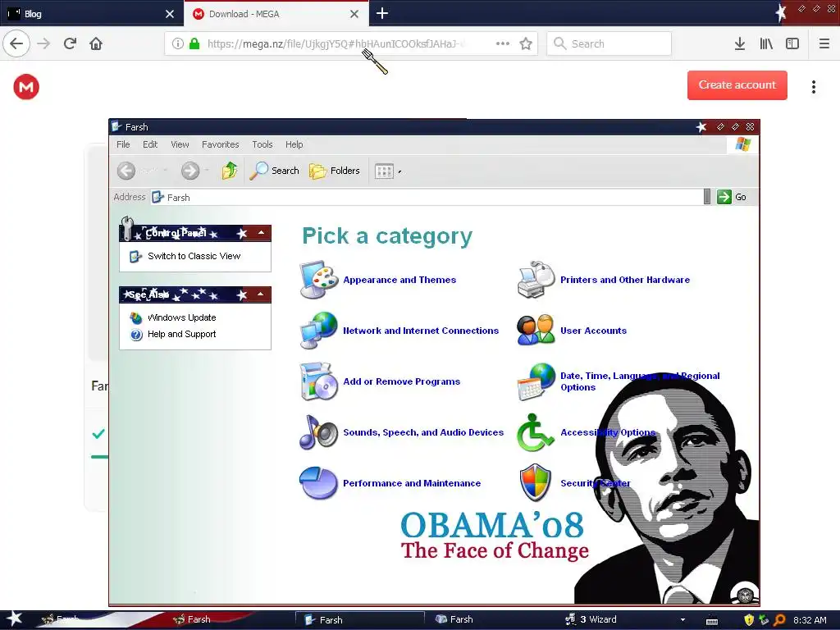Screen dimensions: 840x630
Task: Open the page actions three-dot menu in the URL bar
Action: pos(503,43)
